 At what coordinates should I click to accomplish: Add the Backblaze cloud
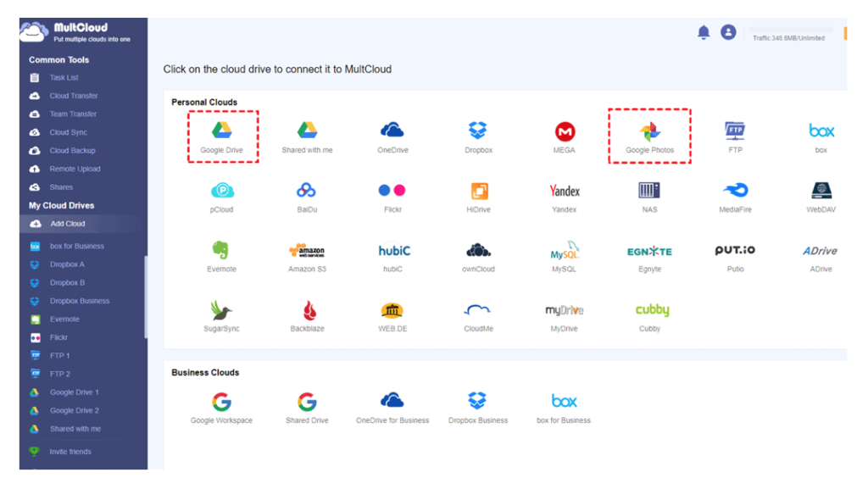click(307, 316)
